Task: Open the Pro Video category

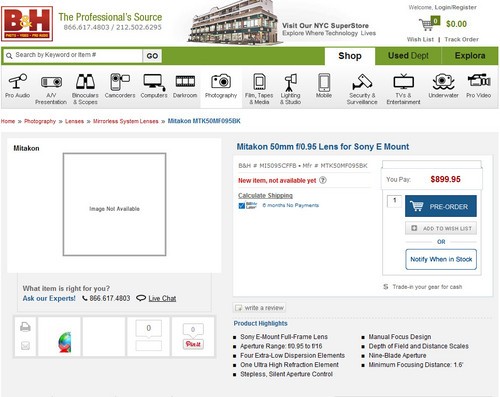Action: [x=479, y=86]
